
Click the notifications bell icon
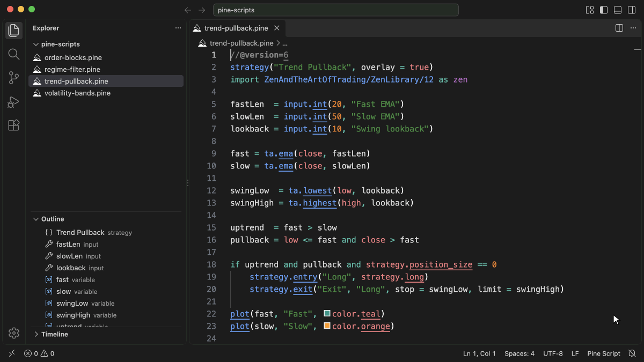(632, 353)
